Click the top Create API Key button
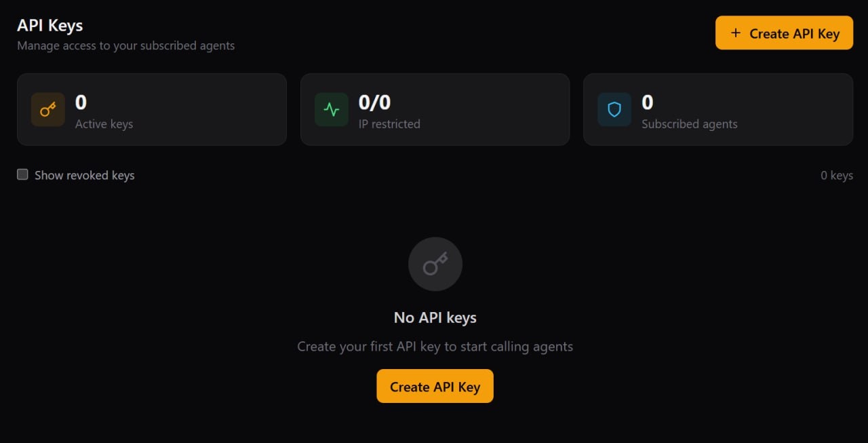The height and width of the screenshot is (443, 868). tap(784, 32)
